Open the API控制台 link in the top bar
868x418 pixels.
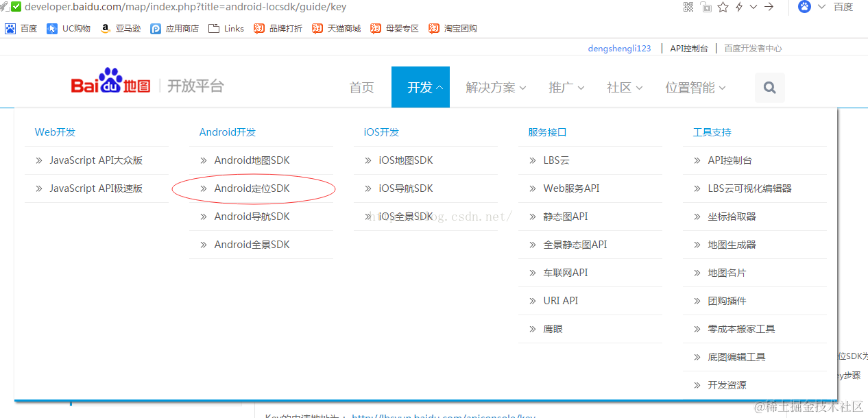pos(689,49)
